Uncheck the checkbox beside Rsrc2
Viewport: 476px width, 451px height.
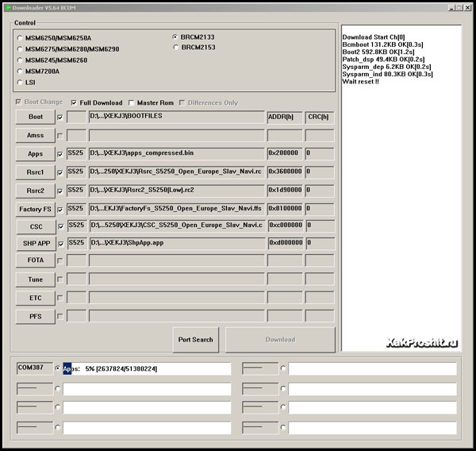point(59,191)
